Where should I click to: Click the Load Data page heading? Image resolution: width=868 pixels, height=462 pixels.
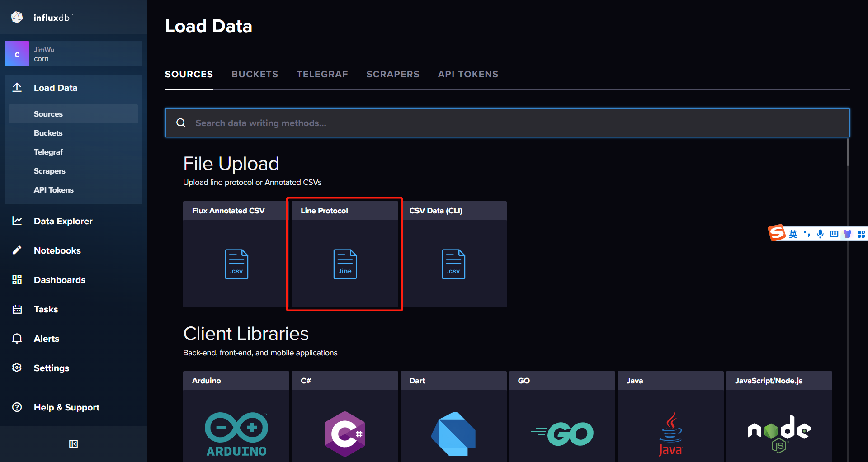[208, 26]
